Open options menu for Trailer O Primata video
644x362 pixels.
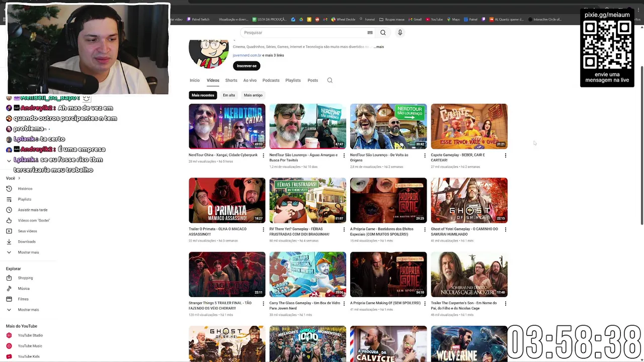point(263,229)
